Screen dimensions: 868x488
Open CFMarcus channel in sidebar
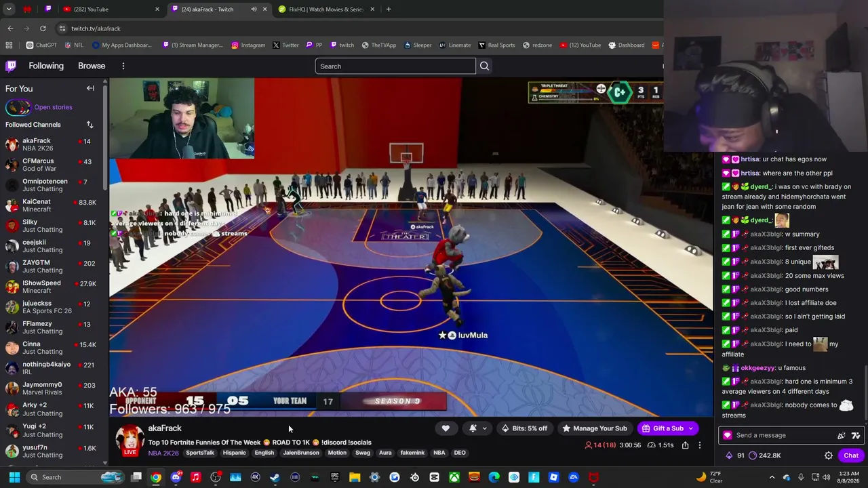51,165
